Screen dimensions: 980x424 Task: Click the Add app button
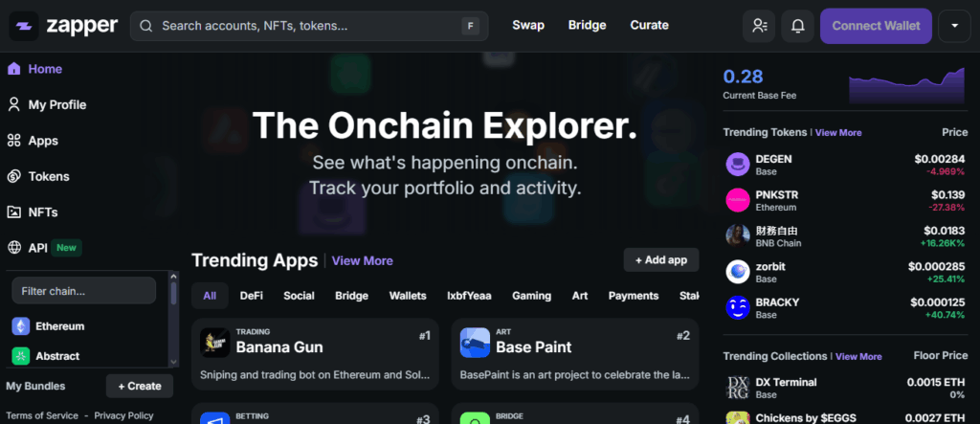(x=661, y=260)
